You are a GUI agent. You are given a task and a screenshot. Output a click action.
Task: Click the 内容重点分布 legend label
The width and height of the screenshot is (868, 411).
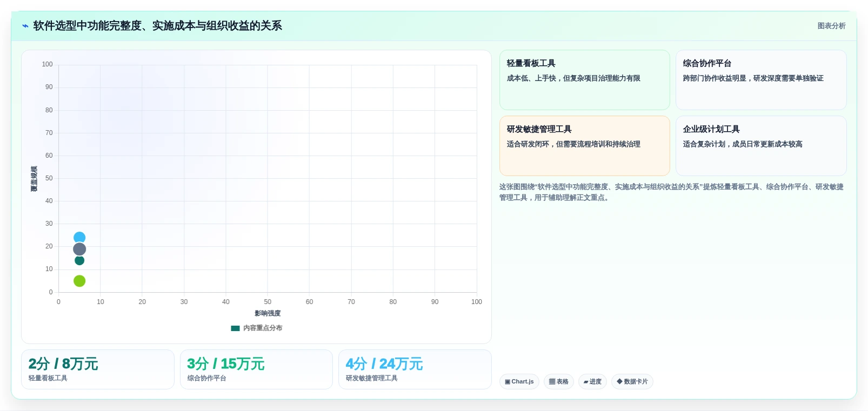point(263,328)
